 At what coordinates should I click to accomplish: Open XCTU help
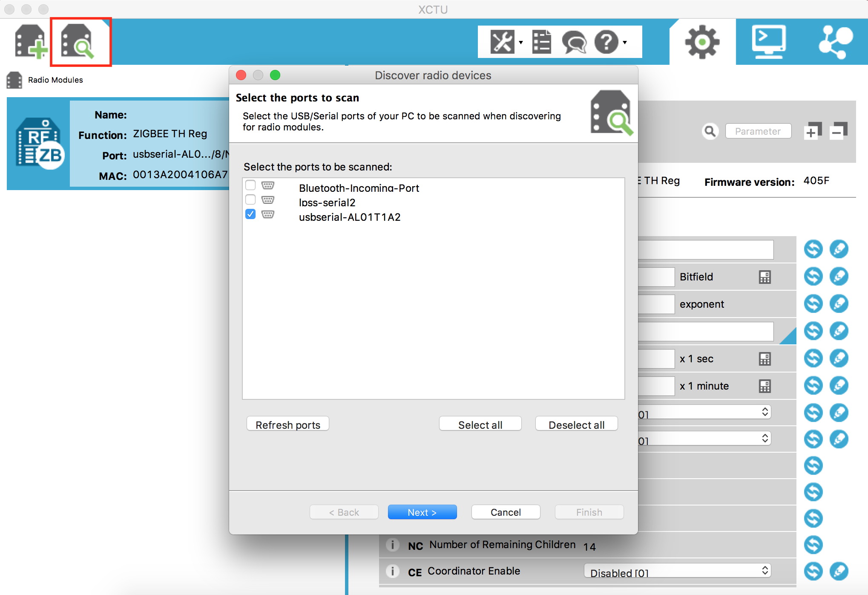tap(606, 41)
